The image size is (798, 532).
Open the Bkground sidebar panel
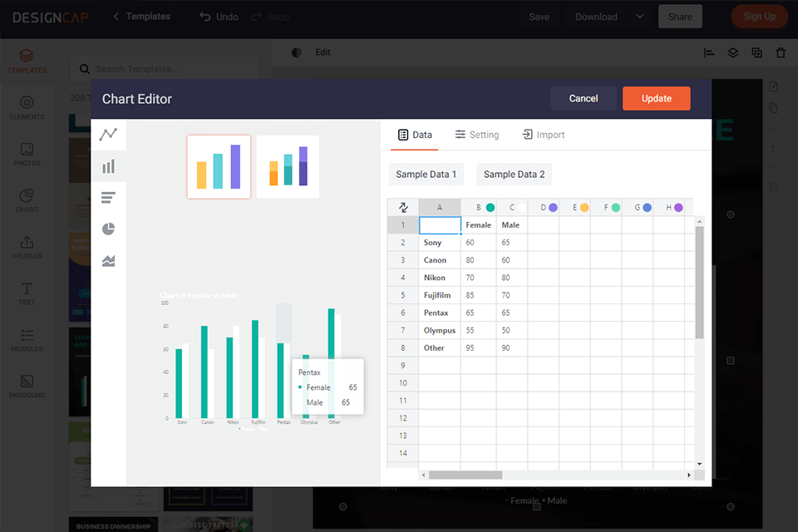(27, 387)
